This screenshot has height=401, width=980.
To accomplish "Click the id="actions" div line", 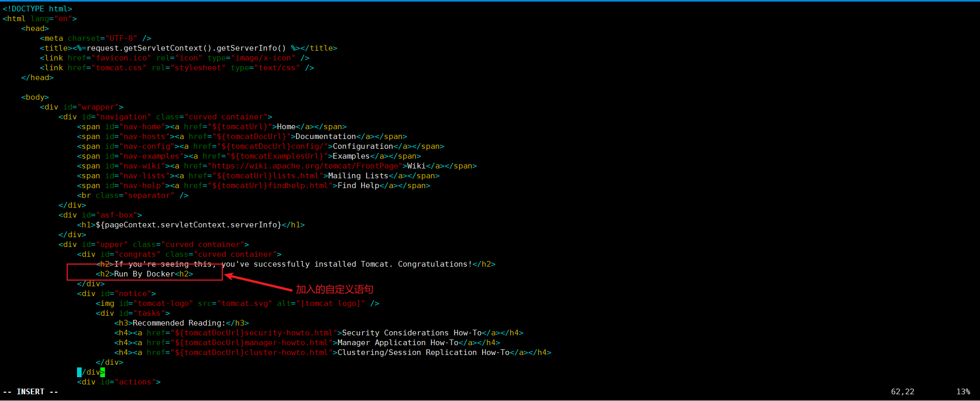I will 119,382.
